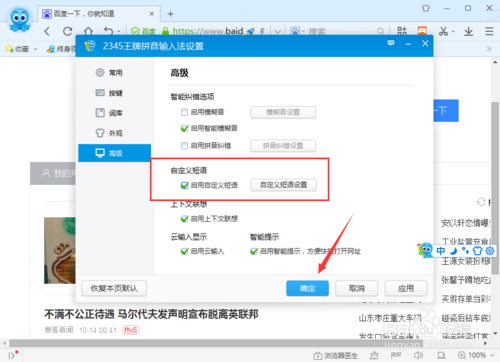
Task: Select the 常用 settings tab
Action: click(x=114, y=73)
